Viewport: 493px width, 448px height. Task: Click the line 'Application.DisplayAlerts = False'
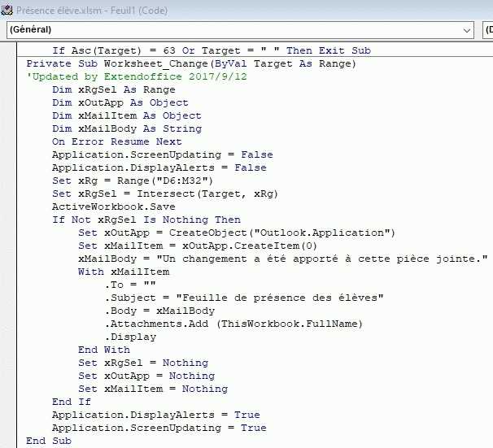click(x=159, y=167)
